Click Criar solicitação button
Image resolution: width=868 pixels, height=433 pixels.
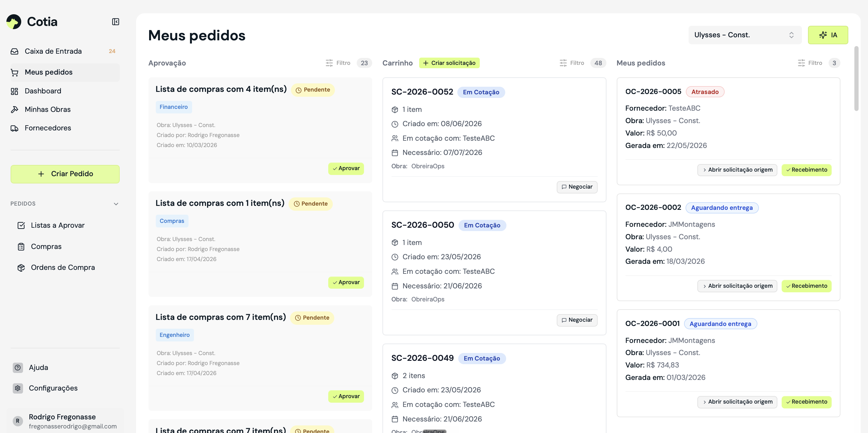449,63
